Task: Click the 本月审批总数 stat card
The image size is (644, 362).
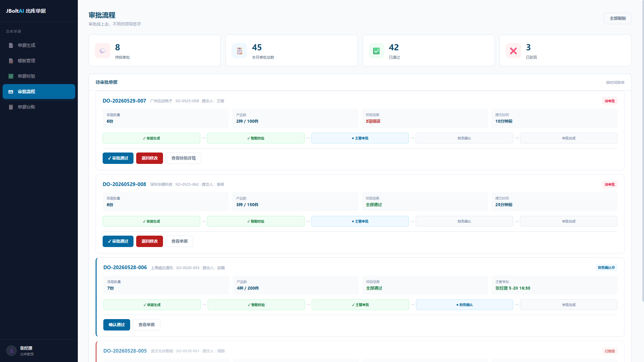Action: click(291, 51)
